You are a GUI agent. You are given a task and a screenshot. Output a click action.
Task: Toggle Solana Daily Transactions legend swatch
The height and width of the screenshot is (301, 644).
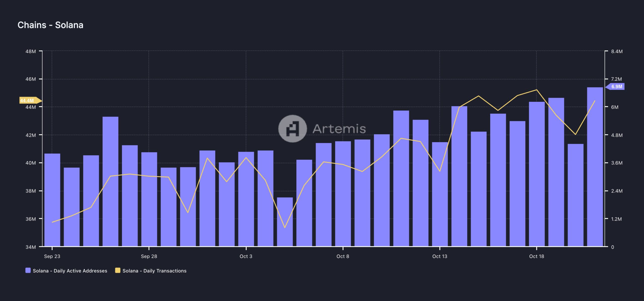(117, 271)
